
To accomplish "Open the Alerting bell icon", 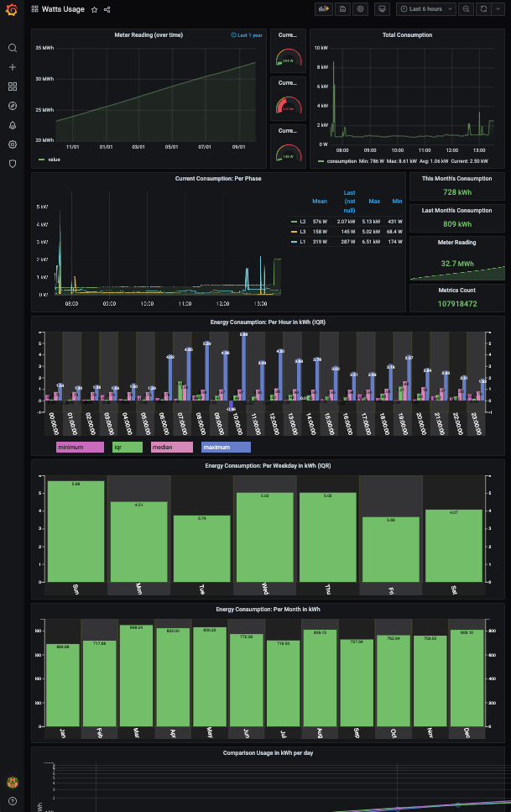I will [13, 125].
